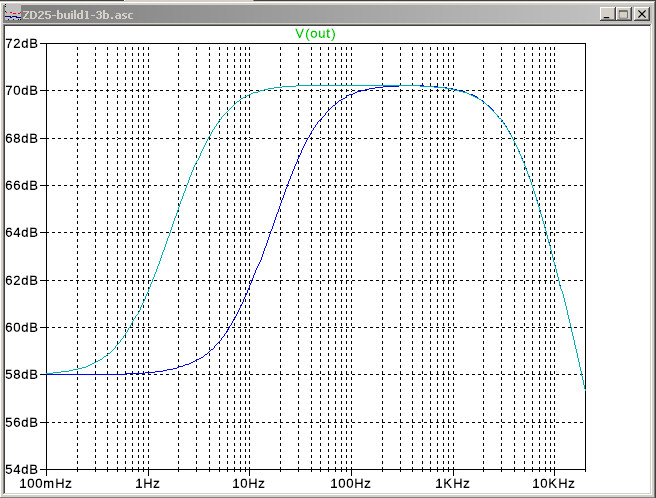Click the 100Hz frequency axis label
The height and width of the screenshot is (498, 656).
[351, 484]
